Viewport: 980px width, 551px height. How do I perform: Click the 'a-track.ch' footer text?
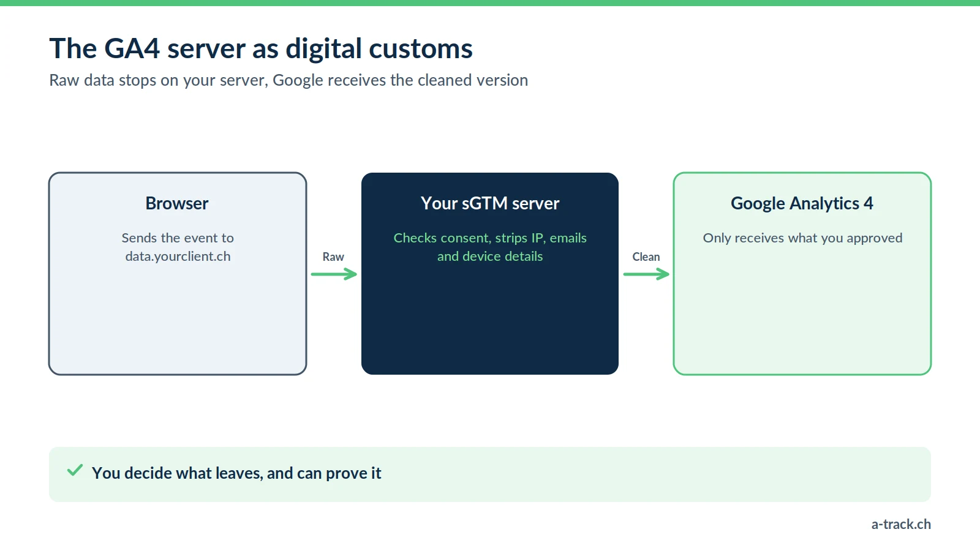coord(901,524)
